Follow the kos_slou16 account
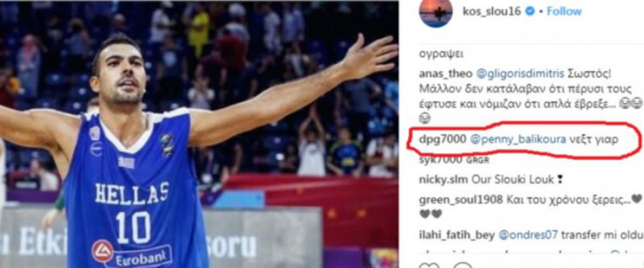This screenshot has width=644, height=268. (x=564, y=11)
